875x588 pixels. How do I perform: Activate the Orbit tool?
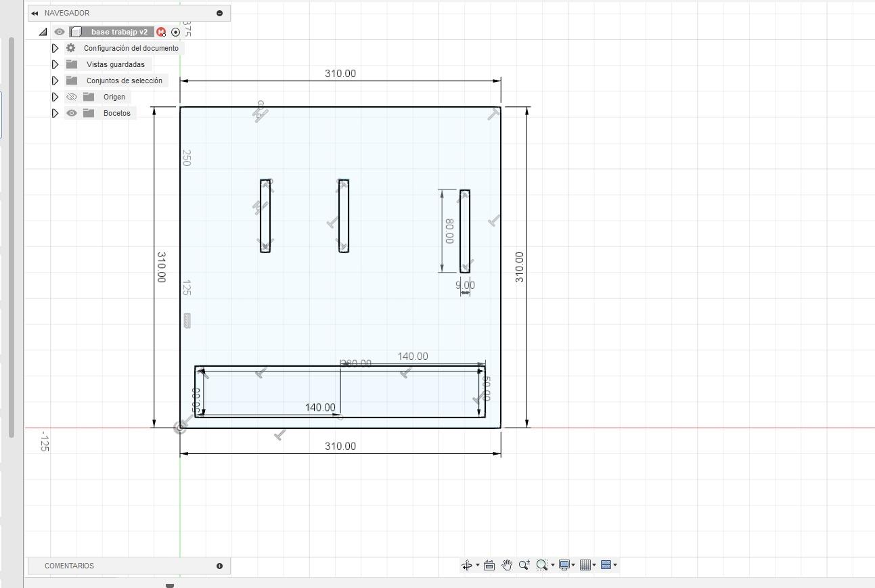(x=467, y=565)
